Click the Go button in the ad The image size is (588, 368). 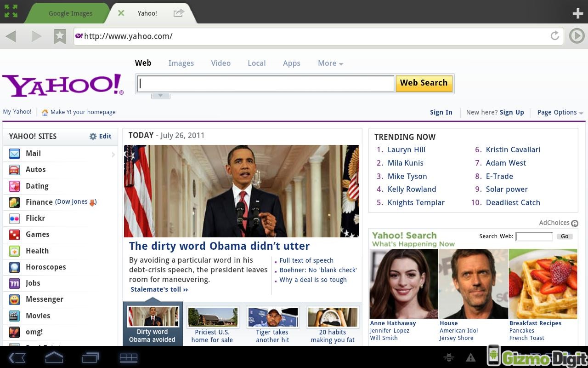point(565,236)
